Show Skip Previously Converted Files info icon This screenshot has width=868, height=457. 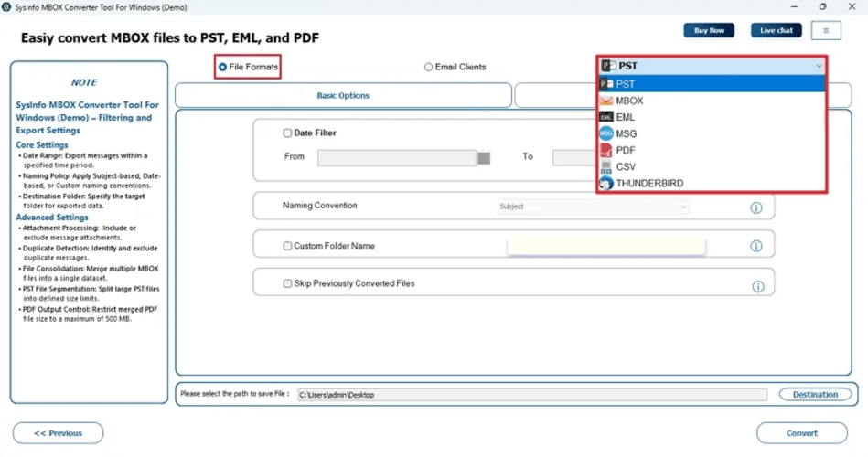758,287
